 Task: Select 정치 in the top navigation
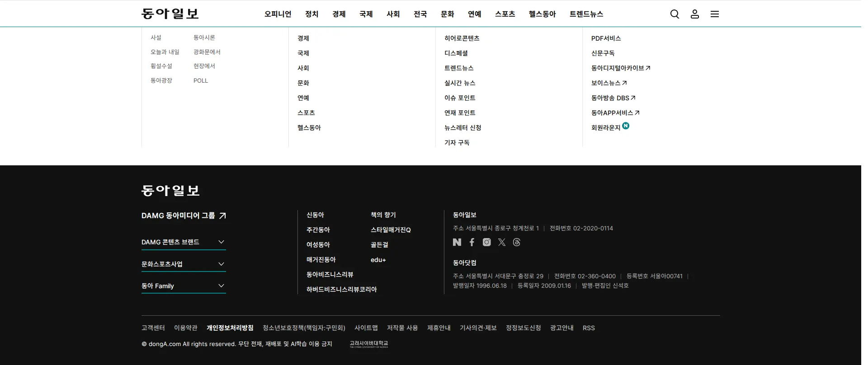tap(312, 14)
